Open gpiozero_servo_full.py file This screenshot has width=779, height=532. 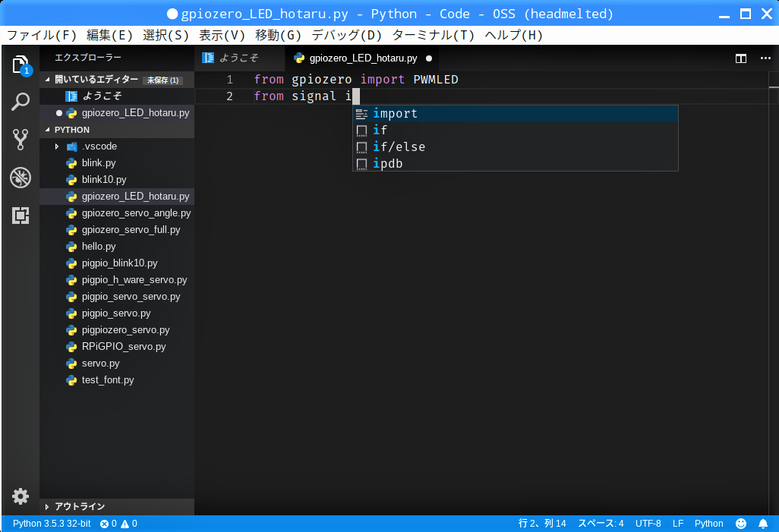pyautogui.click(x=117, y=230)
